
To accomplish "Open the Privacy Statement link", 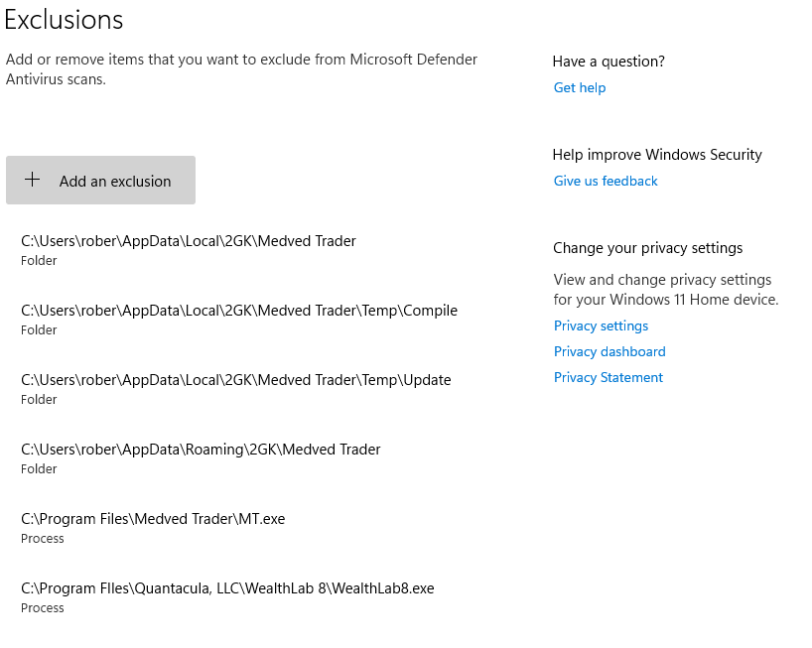I will pyautogui.click(x=608, y=378).
